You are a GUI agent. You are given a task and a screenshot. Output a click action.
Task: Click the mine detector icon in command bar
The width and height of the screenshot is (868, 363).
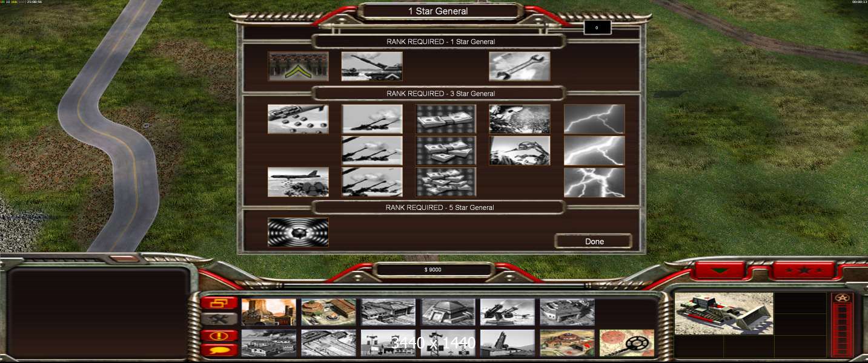pos(627,343)
